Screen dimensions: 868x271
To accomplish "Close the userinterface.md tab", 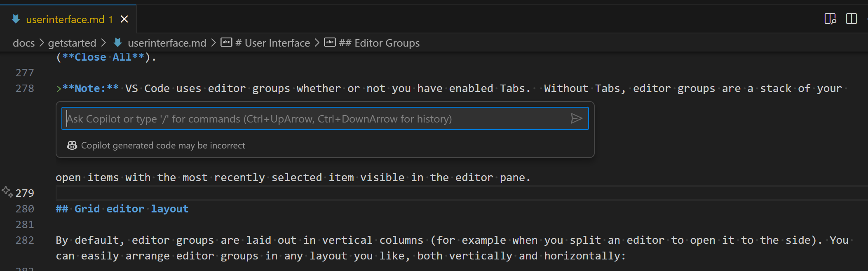I will [x=124, y=19].
